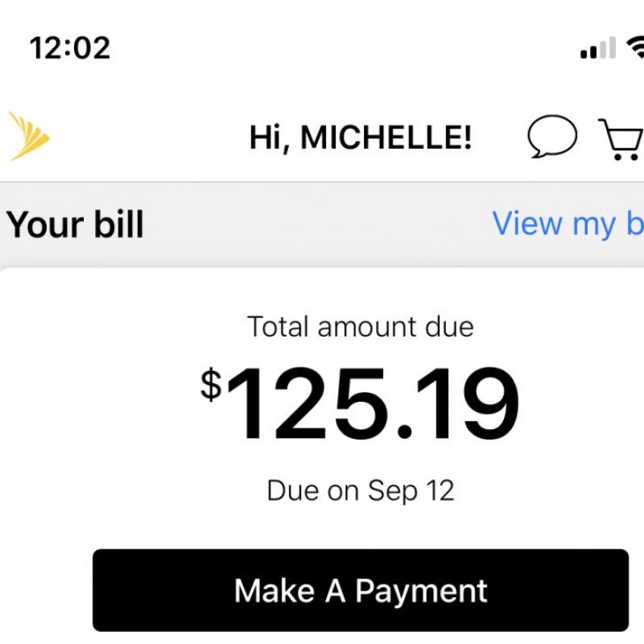
Task: Open the shopping cart
Action: [621, 138]
